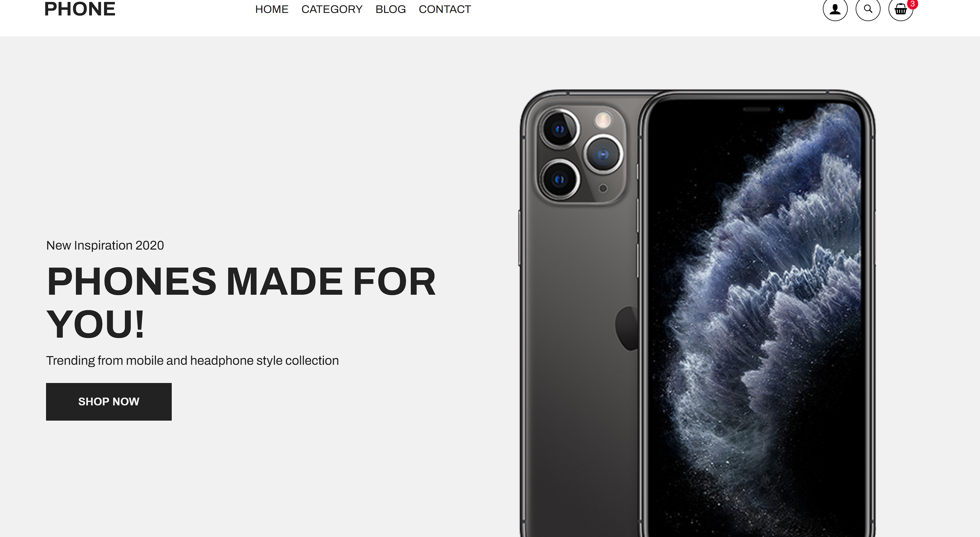This screenshot has height=537, width=980.
Task: Click the camera flash on the phone
Action: 603,120
